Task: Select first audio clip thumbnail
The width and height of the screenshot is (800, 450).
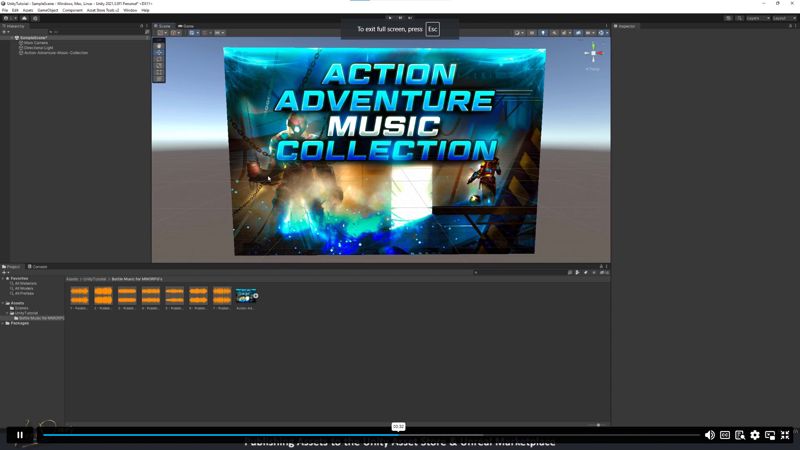Action: (79, 298)
